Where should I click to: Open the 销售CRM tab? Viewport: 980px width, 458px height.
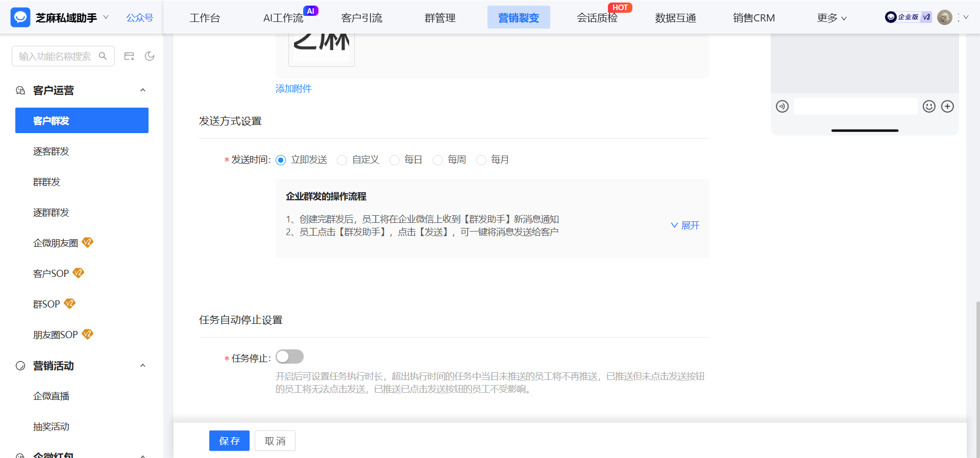[754, 18]
